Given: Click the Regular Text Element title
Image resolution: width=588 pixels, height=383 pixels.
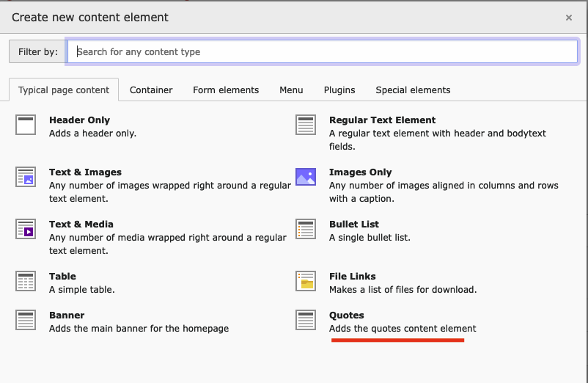Looking at the screenshot, I should [x=382, y=120].
